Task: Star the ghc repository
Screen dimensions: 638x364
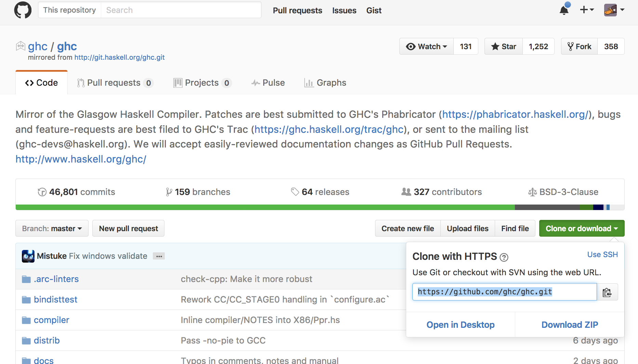Action: click(504, 46)
